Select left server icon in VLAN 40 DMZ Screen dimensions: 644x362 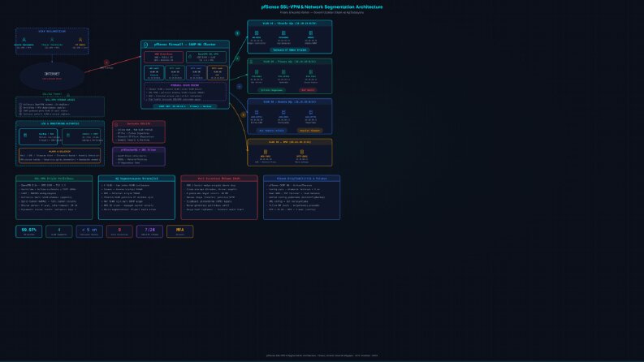pos(266,152)
